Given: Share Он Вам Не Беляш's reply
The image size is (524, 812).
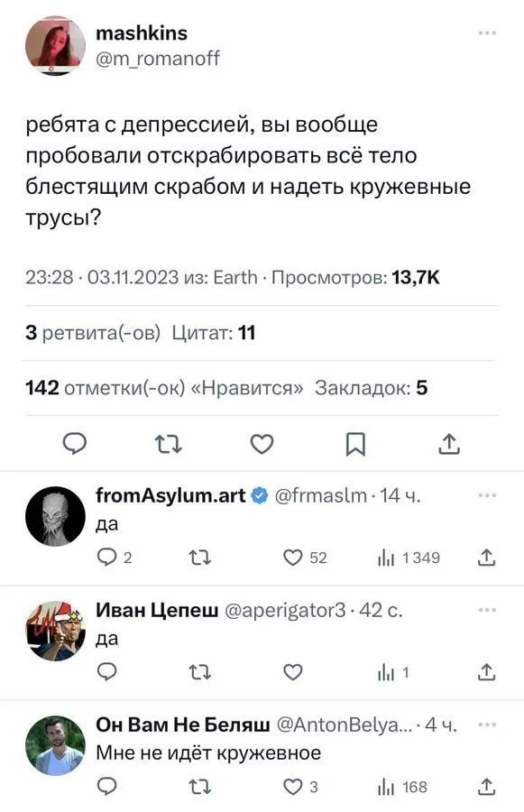Looking at the screenshot, I should [484, 786].
